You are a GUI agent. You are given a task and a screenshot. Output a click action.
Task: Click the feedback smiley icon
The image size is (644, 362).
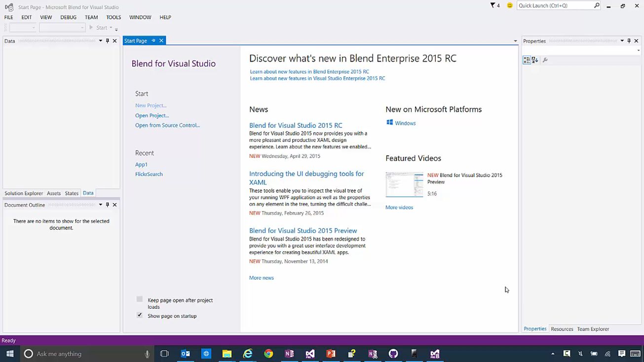click(x=510, y=5)
